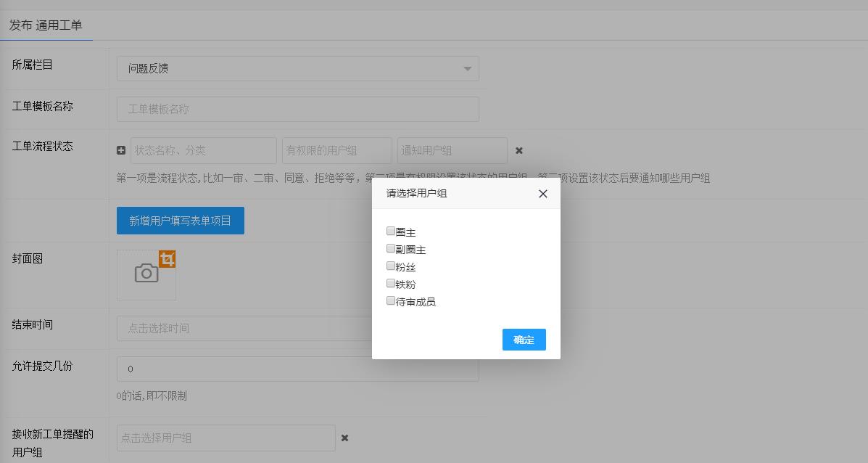The width and height of the screenshot is (868, 463).
Task: Click the 状态名称、分类 input field
Action: 203,151
